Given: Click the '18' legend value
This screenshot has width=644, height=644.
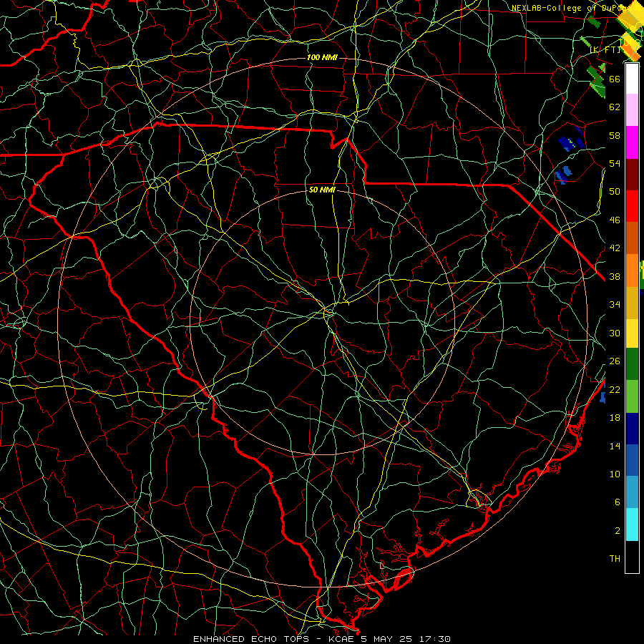Looking at the screenshot, I should pyautogui.click(x=615, y=418).
